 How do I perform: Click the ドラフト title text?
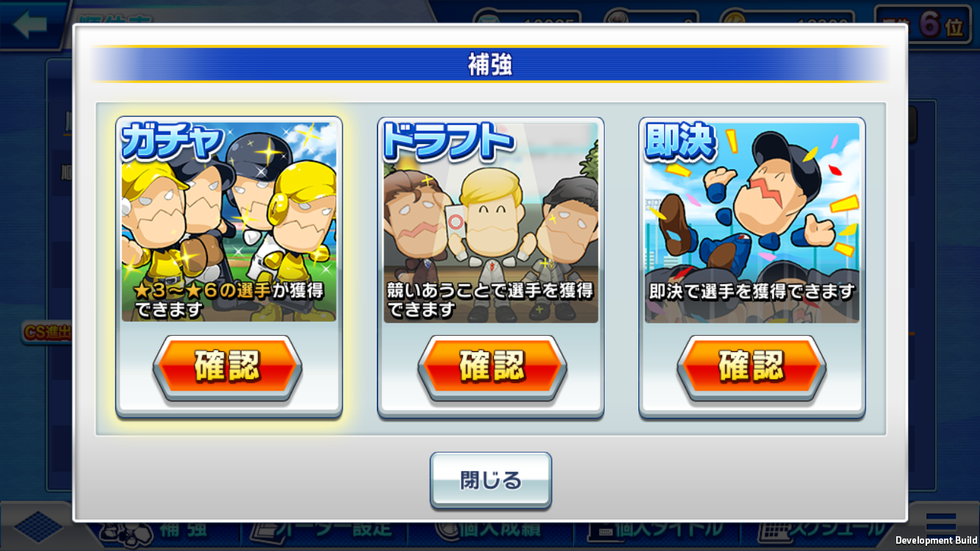point(447,142)
